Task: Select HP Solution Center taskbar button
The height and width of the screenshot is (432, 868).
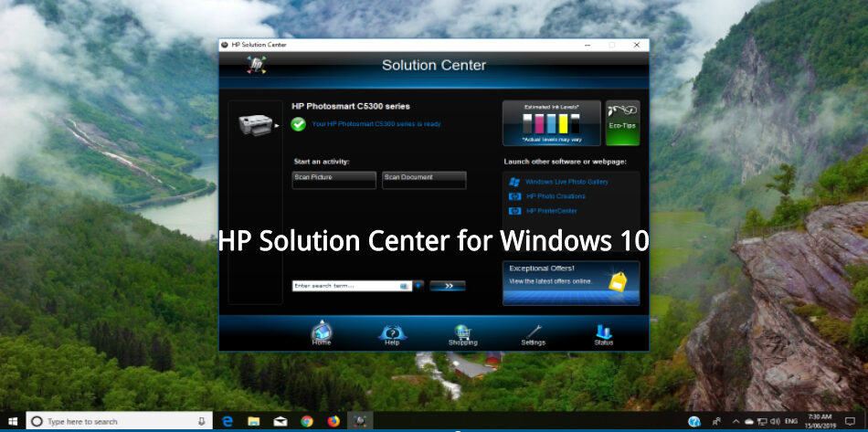Action: (x=360, y=421)
